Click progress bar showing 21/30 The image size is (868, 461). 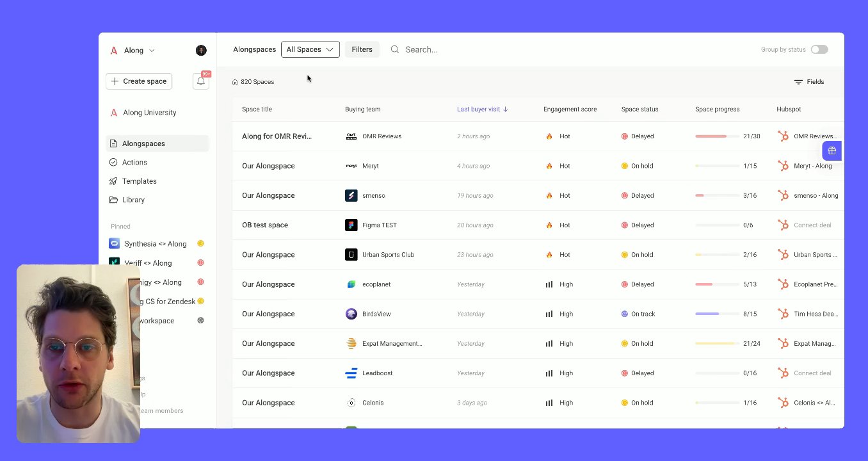click(717, 136)
